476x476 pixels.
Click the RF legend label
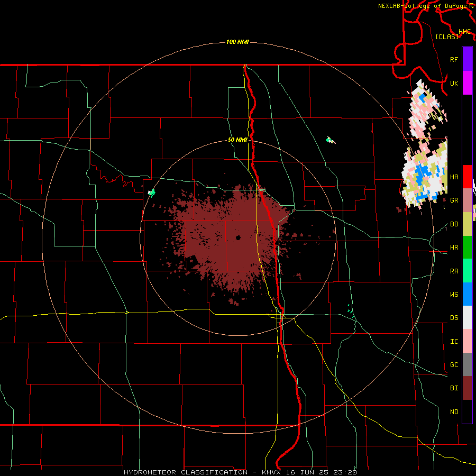click(454, 59)
